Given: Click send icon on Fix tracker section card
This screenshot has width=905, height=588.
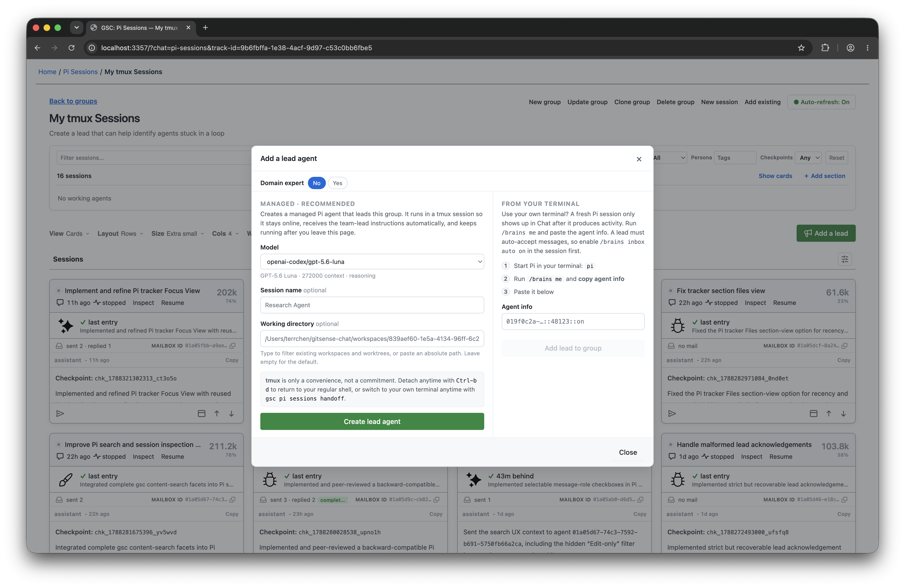Looking at the screenshot, I should [x=672, y=414].
